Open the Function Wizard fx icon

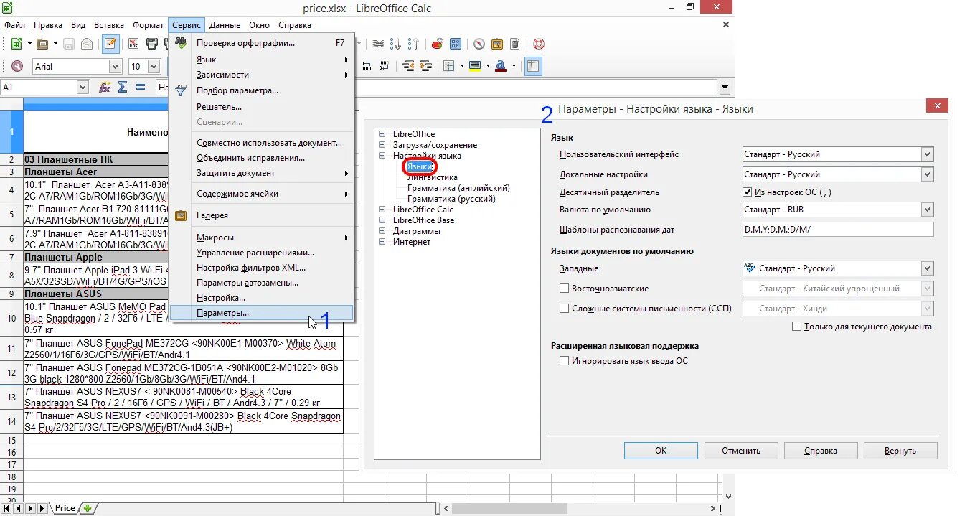click(105, 88)
